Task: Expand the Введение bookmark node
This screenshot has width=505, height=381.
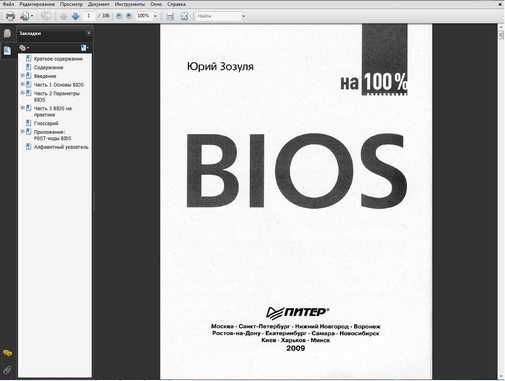Action: [22, 75]
